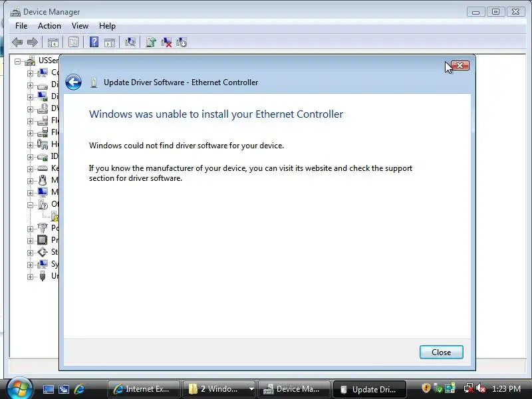Screen dimensions: 532x399
Task: Click the Forward arrow in Device Manager toolbar
Action: pyautogui.click(x=32, y=43)
